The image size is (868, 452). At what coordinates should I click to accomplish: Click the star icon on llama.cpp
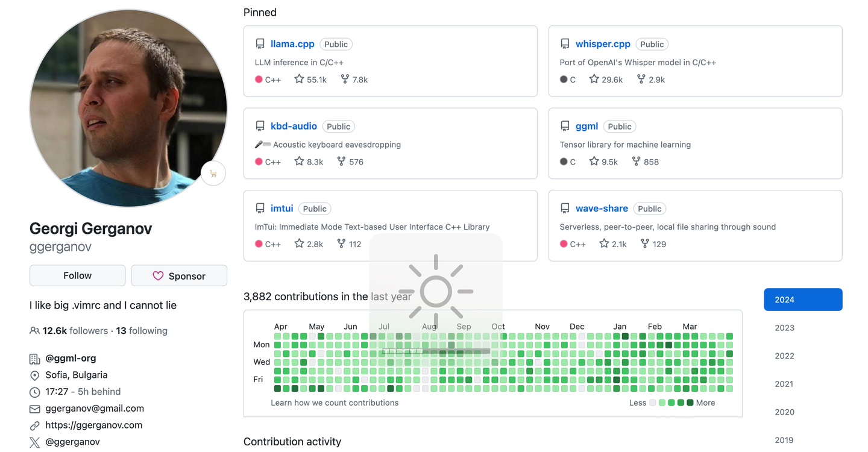tap(299, 79)
